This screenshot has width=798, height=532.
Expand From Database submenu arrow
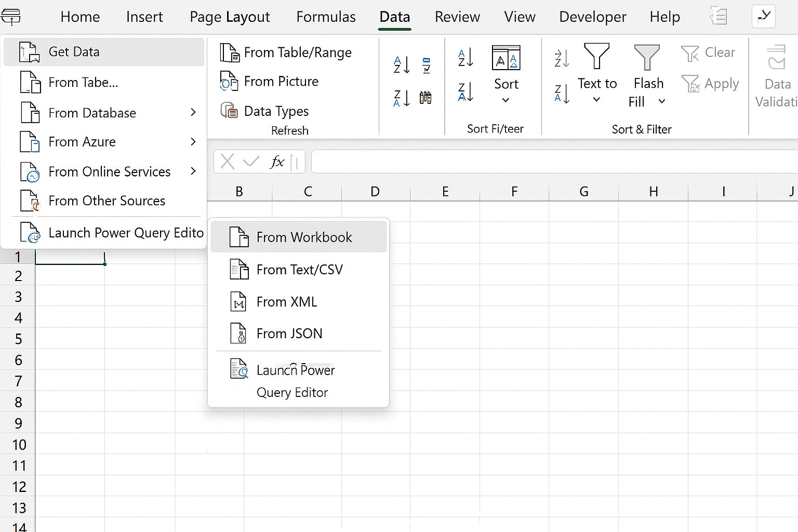[x=193, y=112]
